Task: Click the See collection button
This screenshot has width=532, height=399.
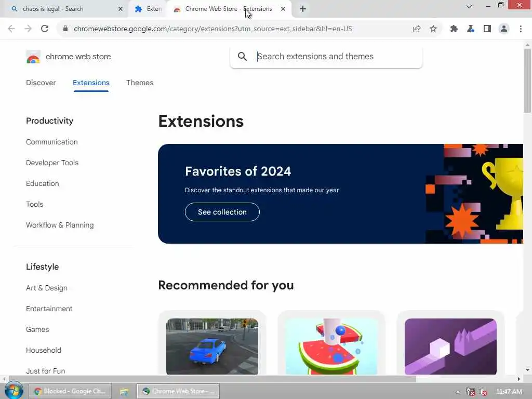Action: (x=222, y=212)
